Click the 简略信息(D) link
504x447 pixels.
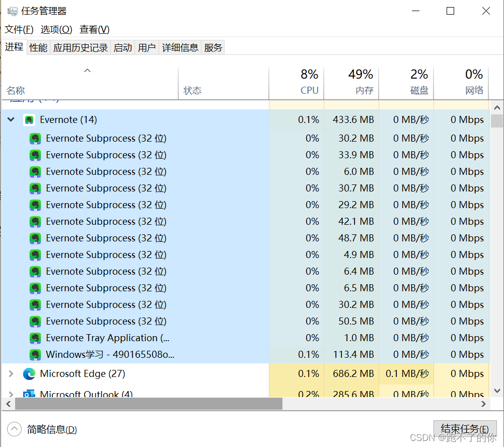pos(52,430)
